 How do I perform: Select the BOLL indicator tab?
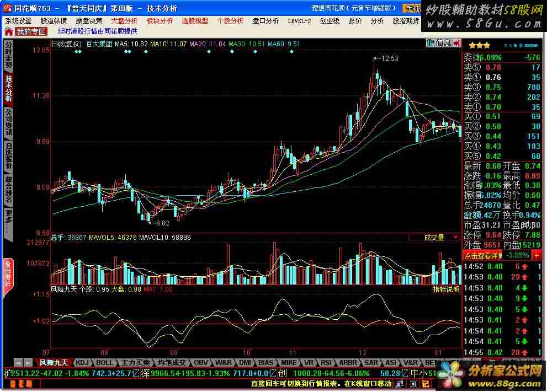point(105,362)
